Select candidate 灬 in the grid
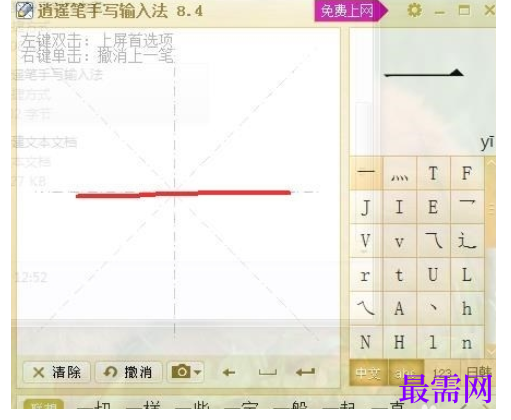Screen dimensions: 511x420 [399, 173]
